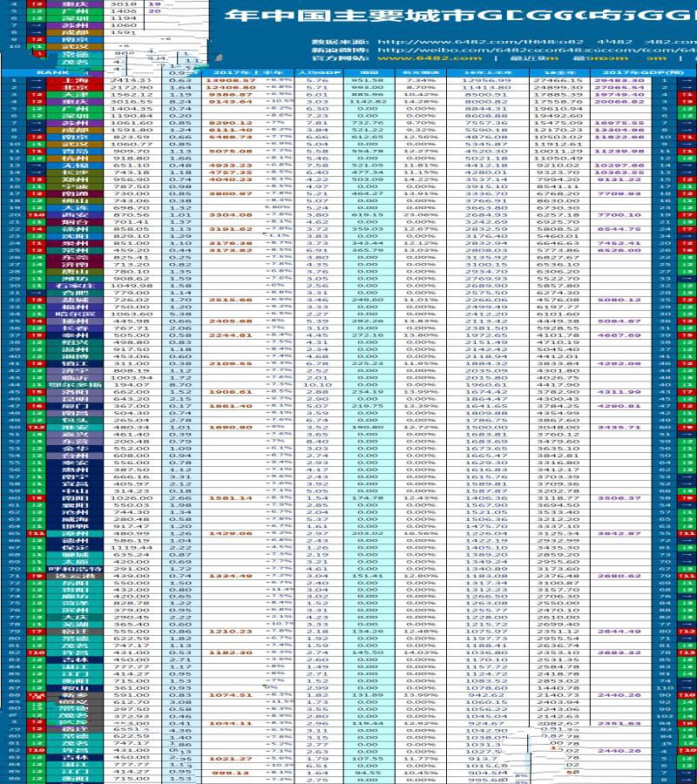This screenshot has height=784, width=697.
Task: Click the purple forecast value "4311.99"
Action: tap(619, 392)
